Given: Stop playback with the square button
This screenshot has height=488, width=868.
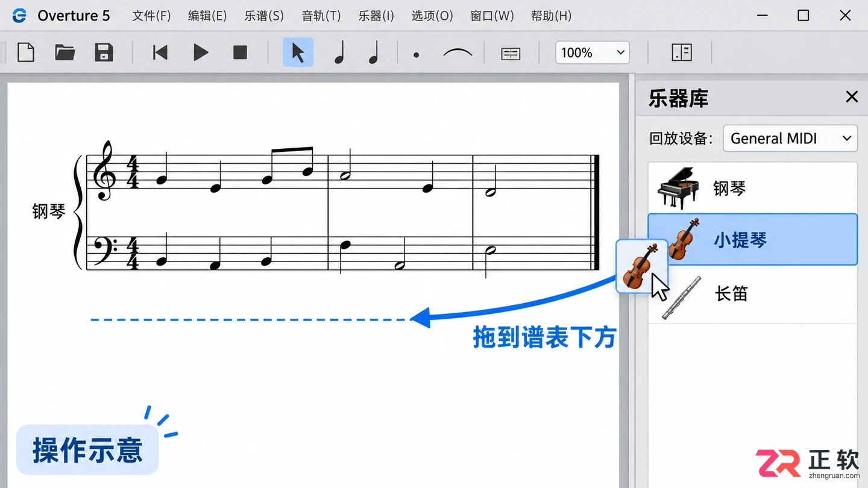Looking at the screenshot, I should click(x=241, y=52).
